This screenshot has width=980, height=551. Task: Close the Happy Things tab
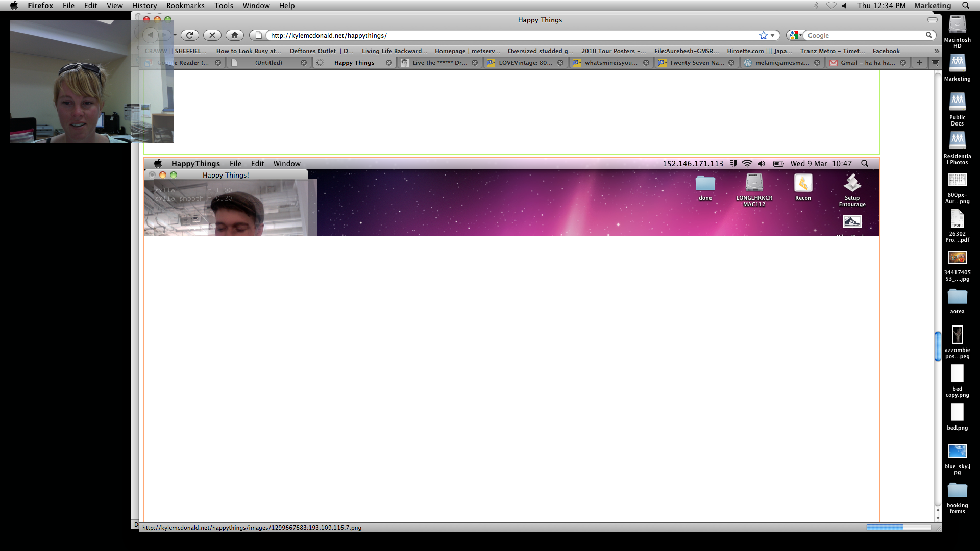[x=389, y=63]
